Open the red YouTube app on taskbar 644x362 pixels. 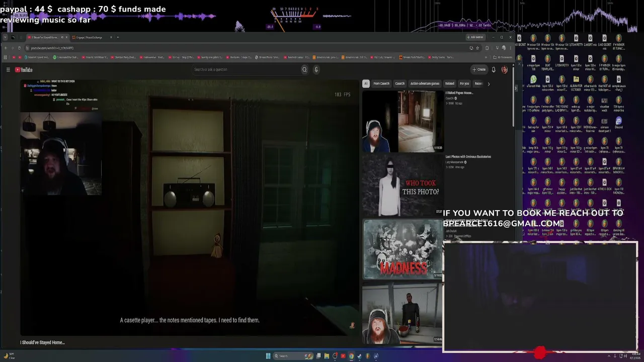[343, 356]
